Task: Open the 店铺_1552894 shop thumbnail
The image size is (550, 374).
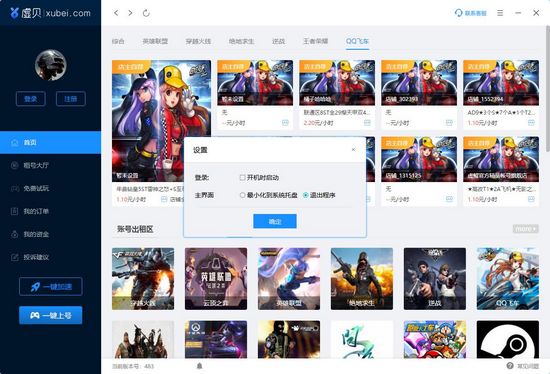Action: click(x=501, y=83)
